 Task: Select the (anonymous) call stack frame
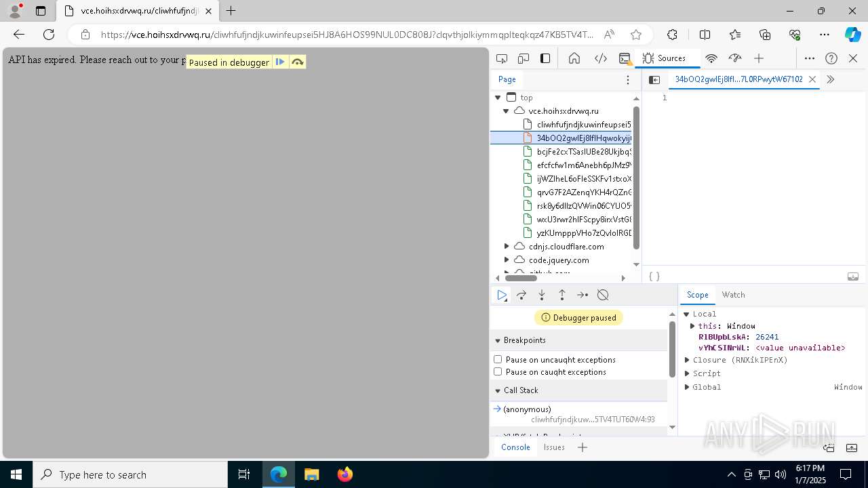pos(578,414)
